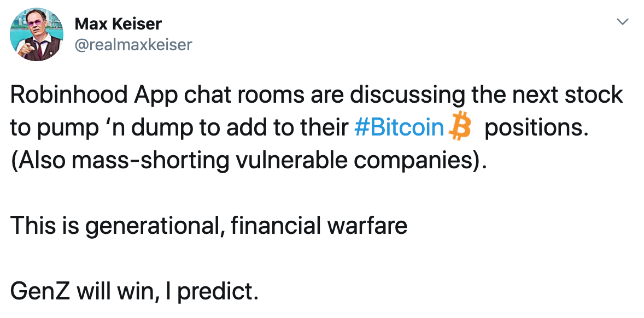Viewport: 644px width, 318px height.
Task: Open Max Keiser's profile avatar picture
Action: [36, 35]
